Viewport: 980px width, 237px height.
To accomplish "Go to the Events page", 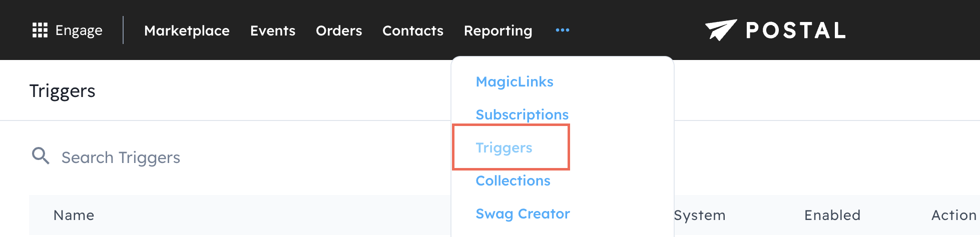I will pyautogui.click(x=273, y=31).
